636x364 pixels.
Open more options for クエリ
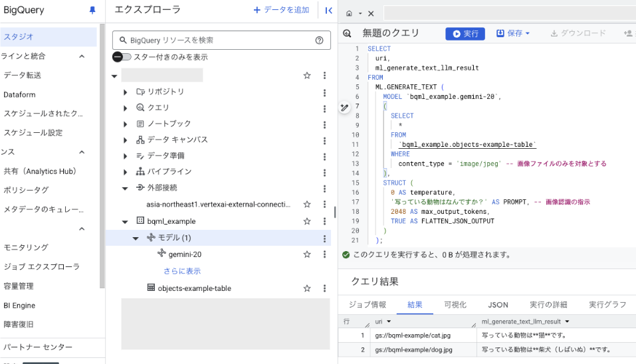pyautogui.click(x=324, y=109)
